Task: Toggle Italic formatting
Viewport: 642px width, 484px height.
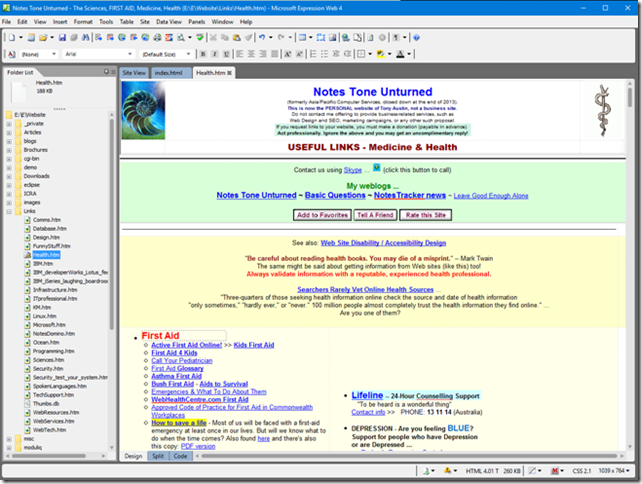Action: (x=214, y=54)
